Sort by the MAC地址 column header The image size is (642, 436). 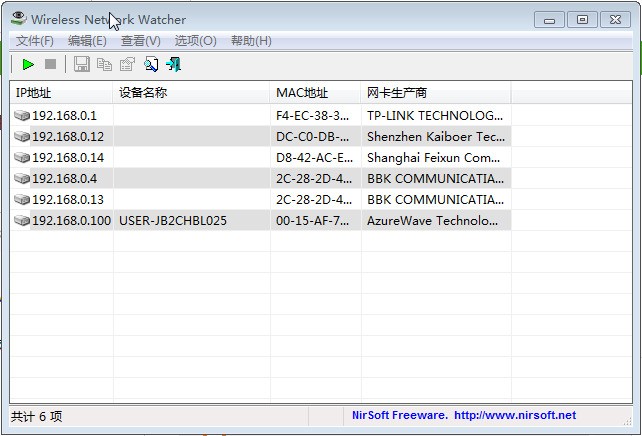(x=315, y=93)
